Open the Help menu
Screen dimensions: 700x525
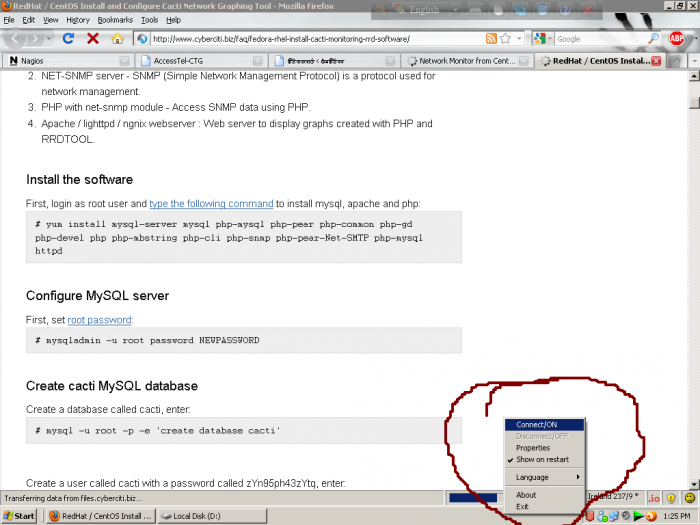pyautogui.click(x=173, y=20)
